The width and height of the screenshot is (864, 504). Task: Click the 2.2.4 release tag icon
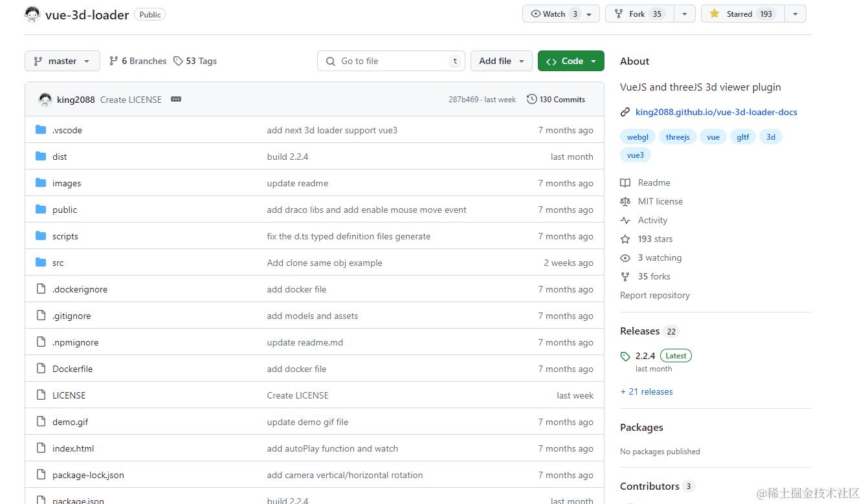coord(625,356)
